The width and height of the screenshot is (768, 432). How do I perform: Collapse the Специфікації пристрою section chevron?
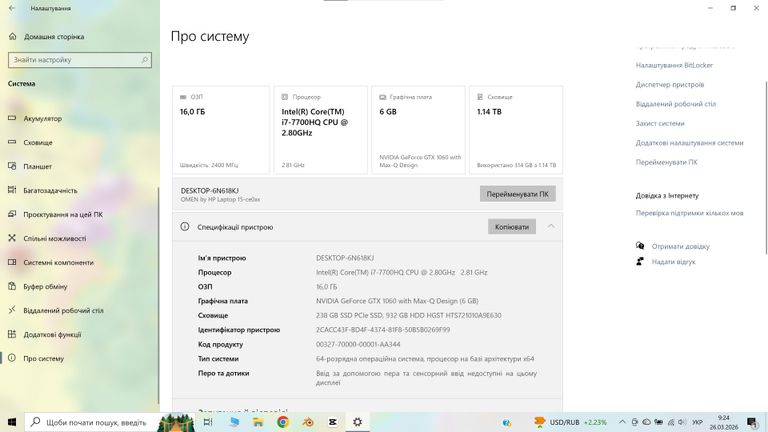click(x=551, y=227)
